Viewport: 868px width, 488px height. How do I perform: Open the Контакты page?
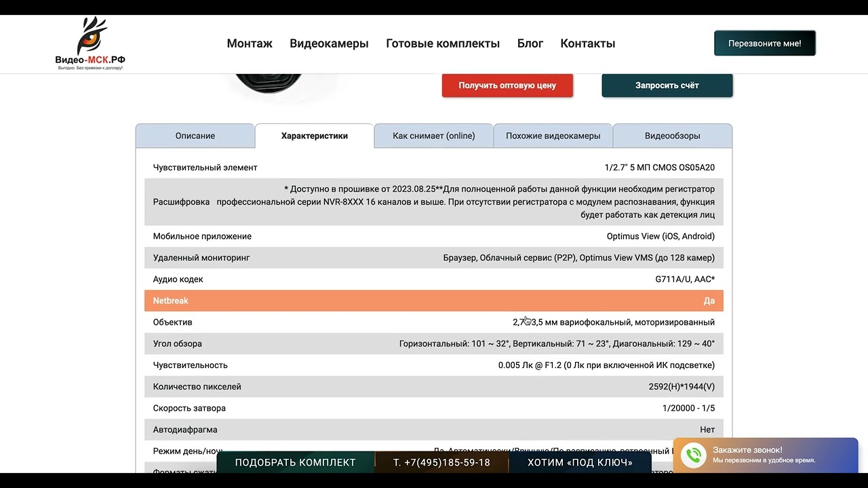click(588, 43)
